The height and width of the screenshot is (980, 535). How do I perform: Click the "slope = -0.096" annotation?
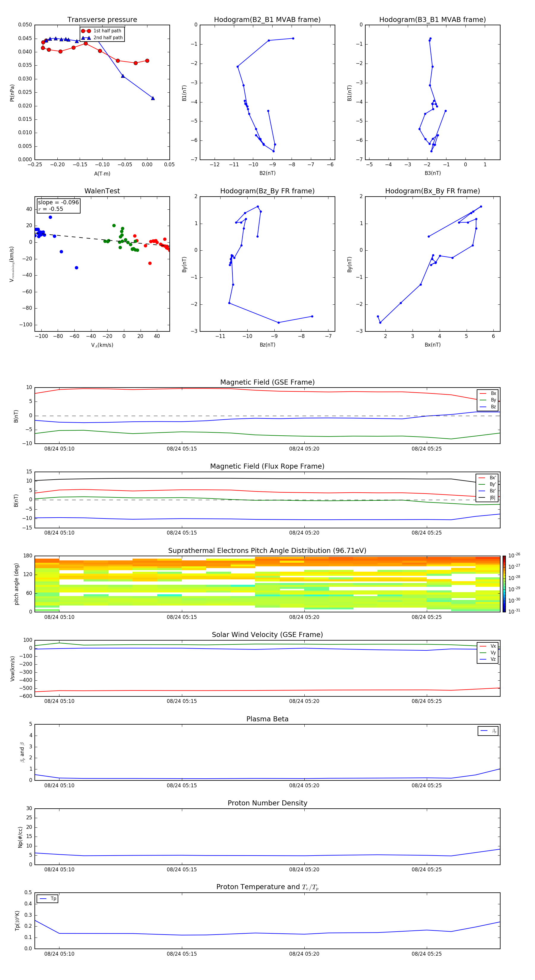(x=58, y=203)
